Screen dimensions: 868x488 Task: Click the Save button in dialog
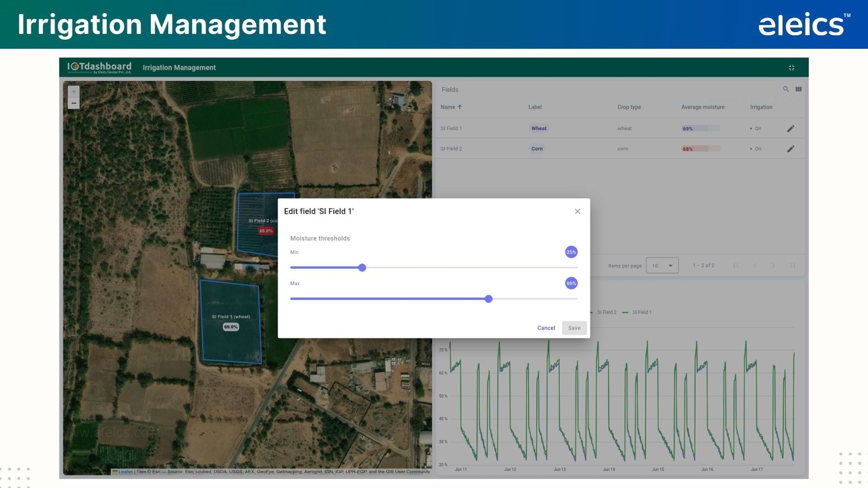click(x=574, y=328)
